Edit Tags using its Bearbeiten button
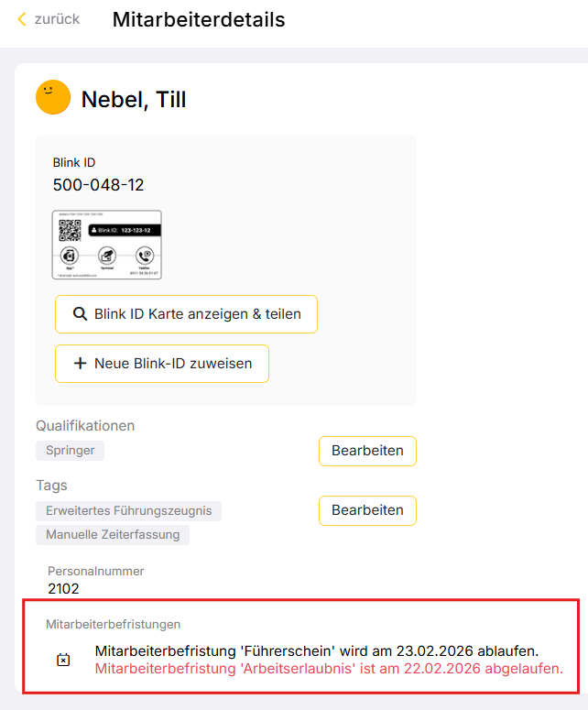This screenshot has width=588, height=710. click(x=367, y=510)
